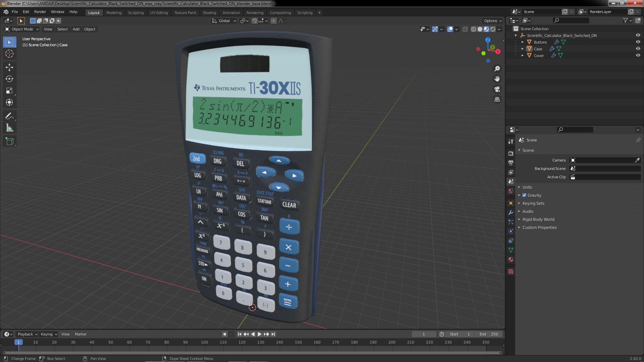This screenshot has height=362, width=644.
Task: Click the Add Cube tool icon
Action: (x=9, y=141)
